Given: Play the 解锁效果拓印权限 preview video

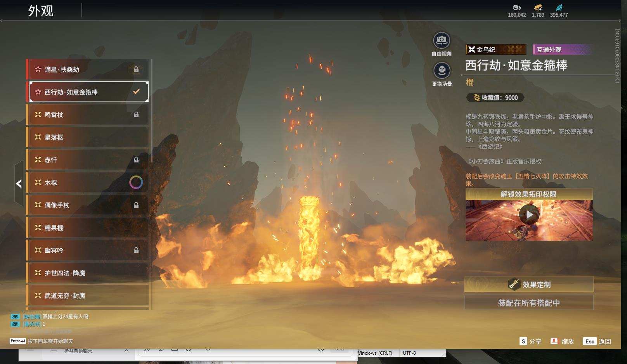Looking at the screenshot, I should click(529, 214).
